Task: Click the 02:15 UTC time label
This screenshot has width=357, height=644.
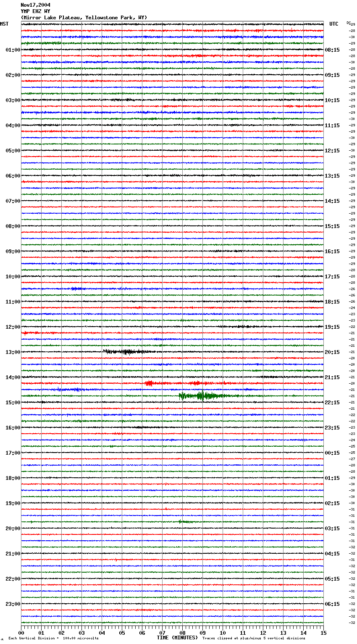Action: click(x=332, y=503)
